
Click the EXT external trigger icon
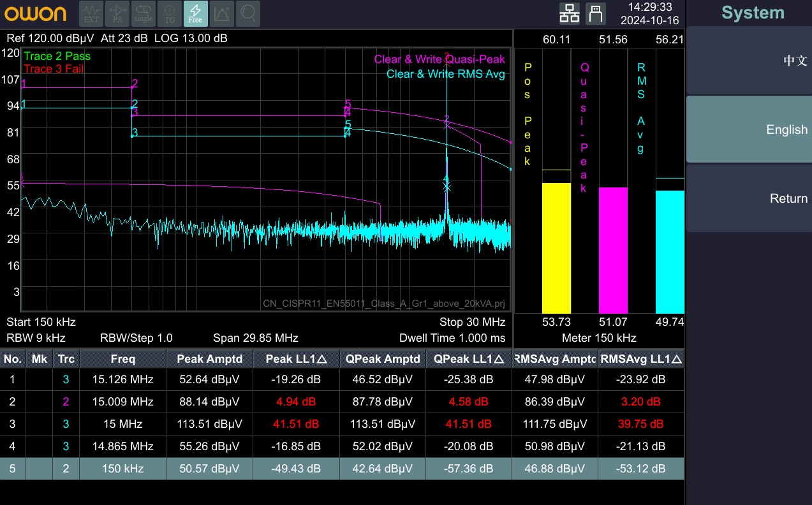[x=92, y=13]
